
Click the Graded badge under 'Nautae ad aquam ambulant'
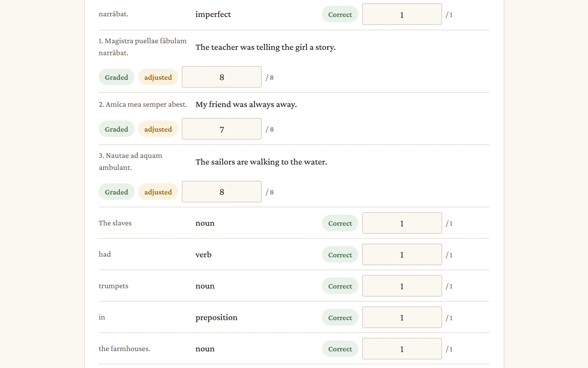point(116,192)
